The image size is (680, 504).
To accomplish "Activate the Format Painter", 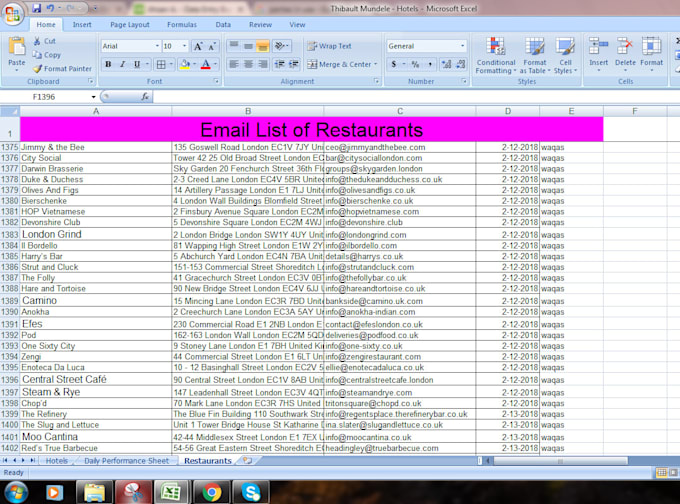I will (62, 69).
